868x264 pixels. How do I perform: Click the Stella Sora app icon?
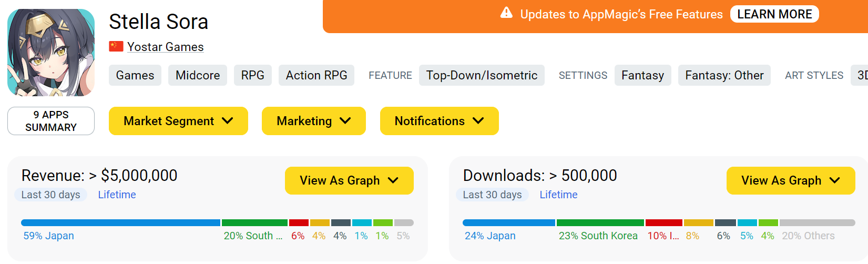click(x=51, y=53)
